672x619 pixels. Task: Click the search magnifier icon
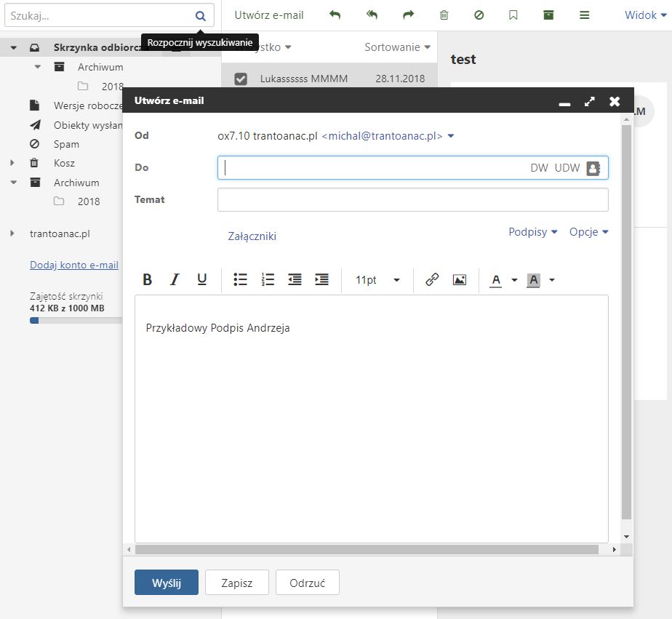click(200, 16)
